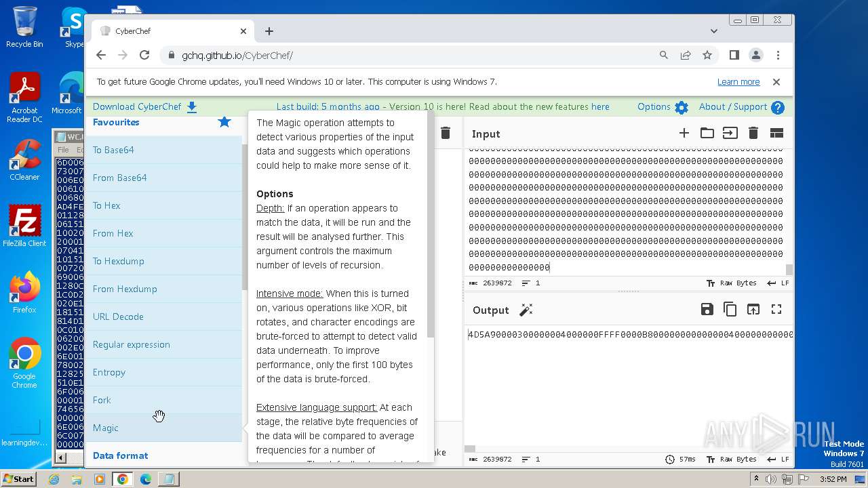The image size is (868, 488).
Task: Select the To Hex operation
Action: click(x=163, y=205)
